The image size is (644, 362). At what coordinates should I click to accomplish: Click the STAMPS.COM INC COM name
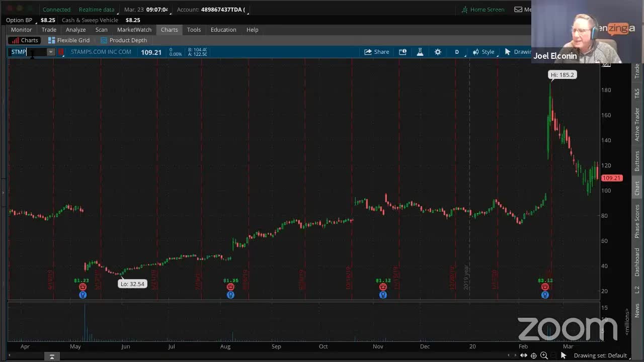[101, 52]
